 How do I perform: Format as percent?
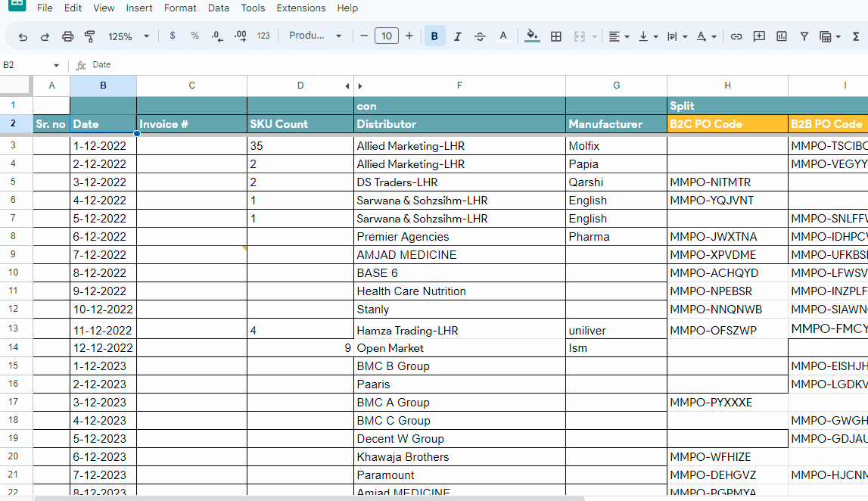click(194, 36)
